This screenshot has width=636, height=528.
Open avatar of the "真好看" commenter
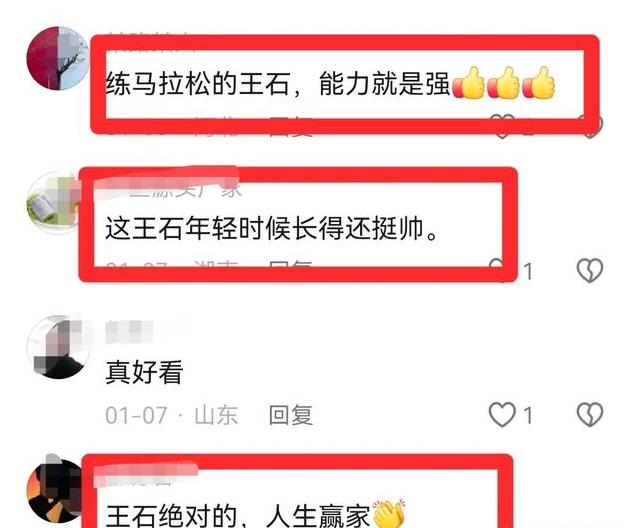coord(58,347)
